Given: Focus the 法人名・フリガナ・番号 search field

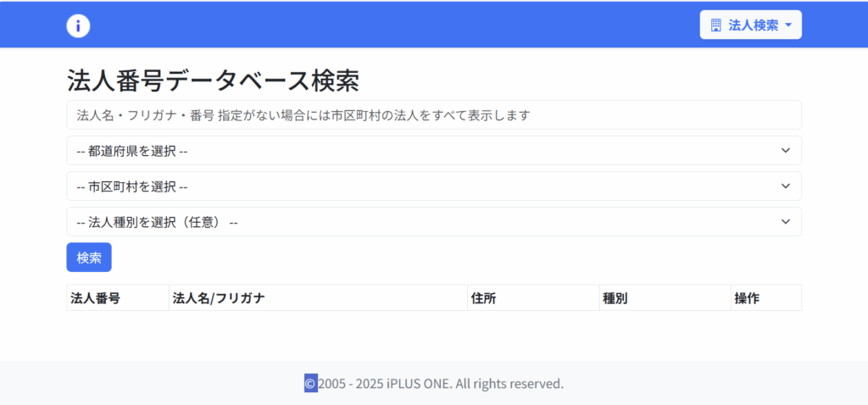Looking at the screenshot, I should tap(434, 115).
